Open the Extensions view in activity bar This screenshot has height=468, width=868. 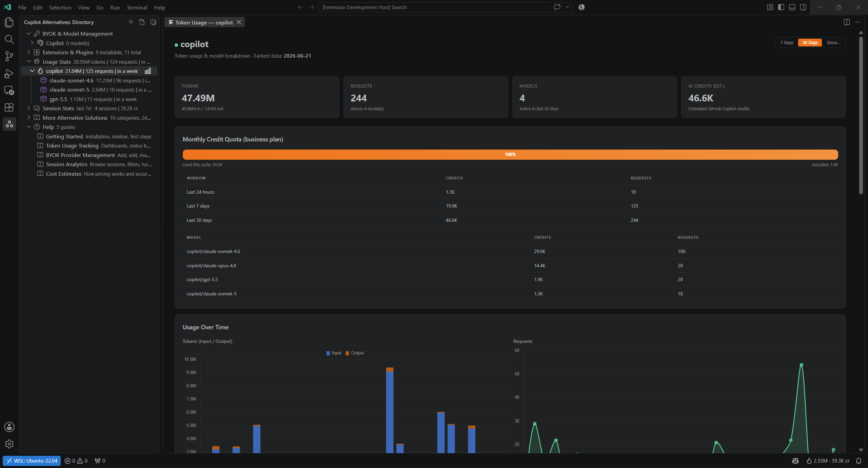pyautogui.click(x=9, y=107)
